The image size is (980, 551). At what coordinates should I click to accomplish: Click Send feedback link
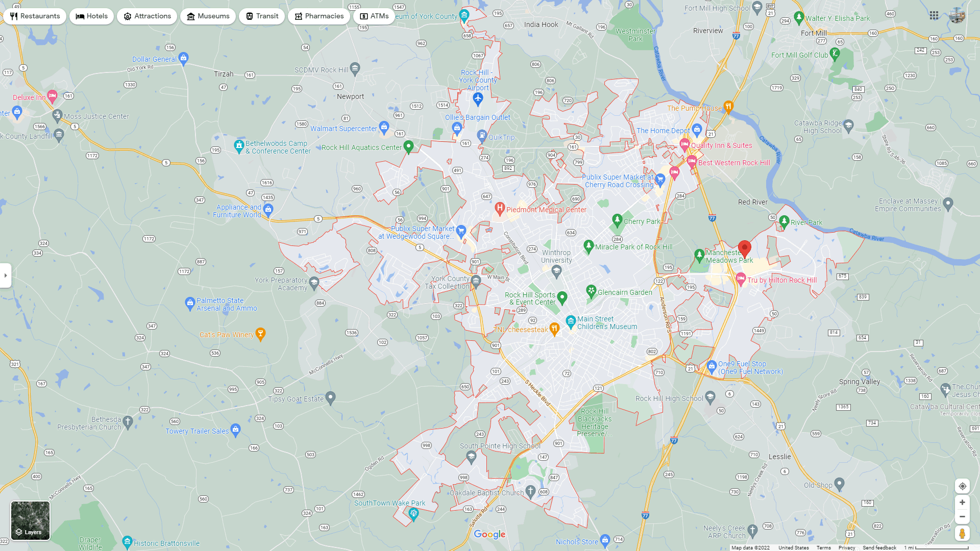tap(879, 548)
